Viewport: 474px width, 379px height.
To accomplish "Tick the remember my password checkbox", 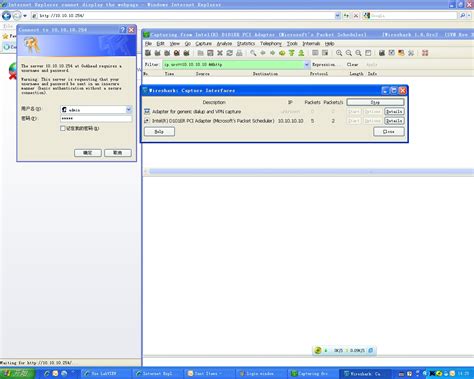I will point(63,128).
